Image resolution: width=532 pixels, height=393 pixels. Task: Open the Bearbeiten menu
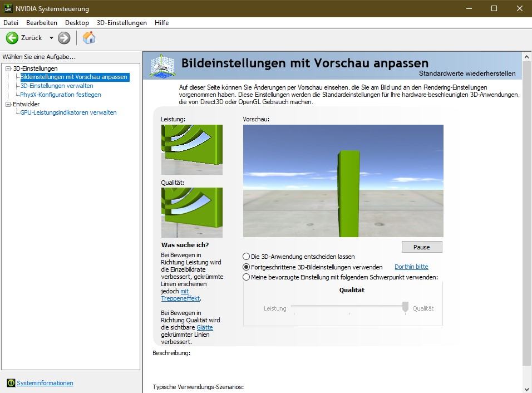[x=42, y=23]
